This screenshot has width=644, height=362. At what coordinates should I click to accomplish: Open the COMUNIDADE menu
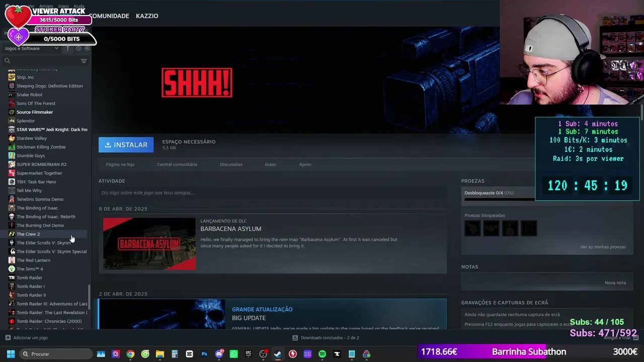(x=109, y=16)
